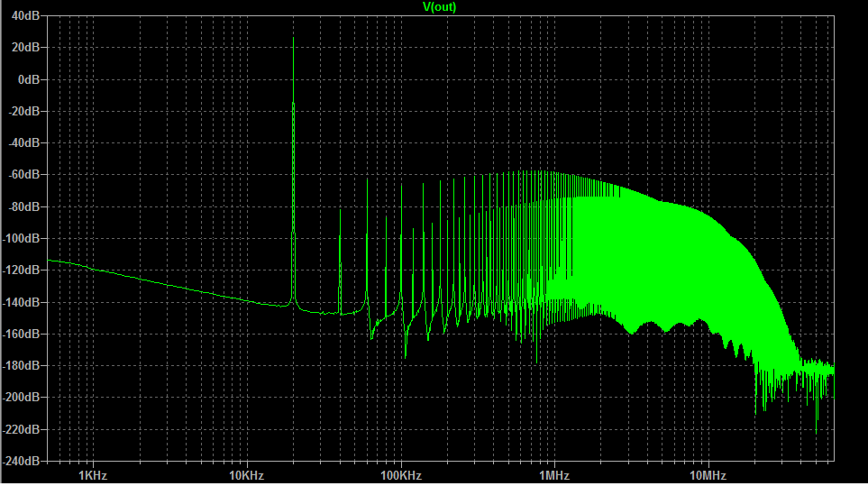
Task: Click the -140dB axis label
Action: (22, 302)
